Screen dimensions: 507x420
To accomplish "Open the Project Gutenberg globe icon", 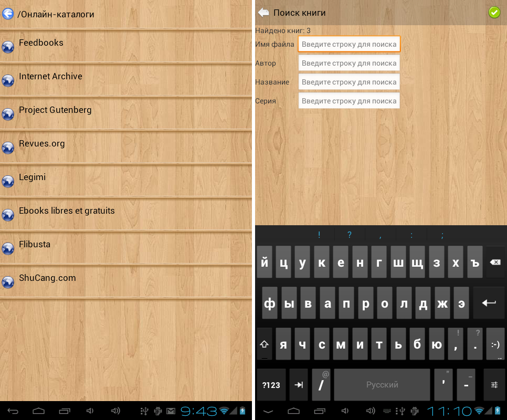I will [x=8, y=114].
